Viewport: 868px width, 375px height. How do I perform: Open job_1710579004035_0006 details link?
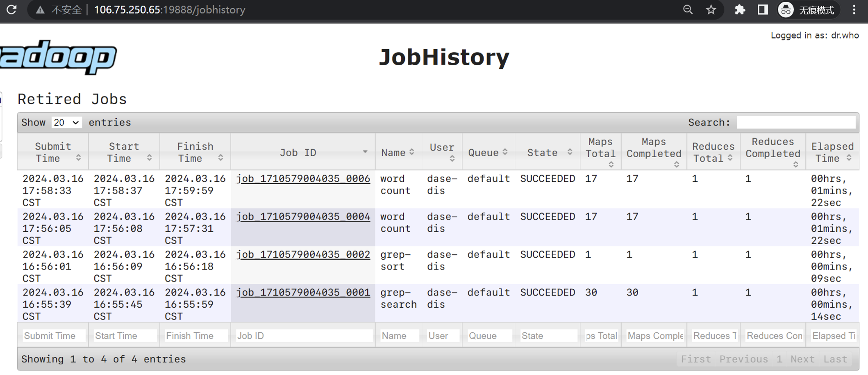[303, 179]
